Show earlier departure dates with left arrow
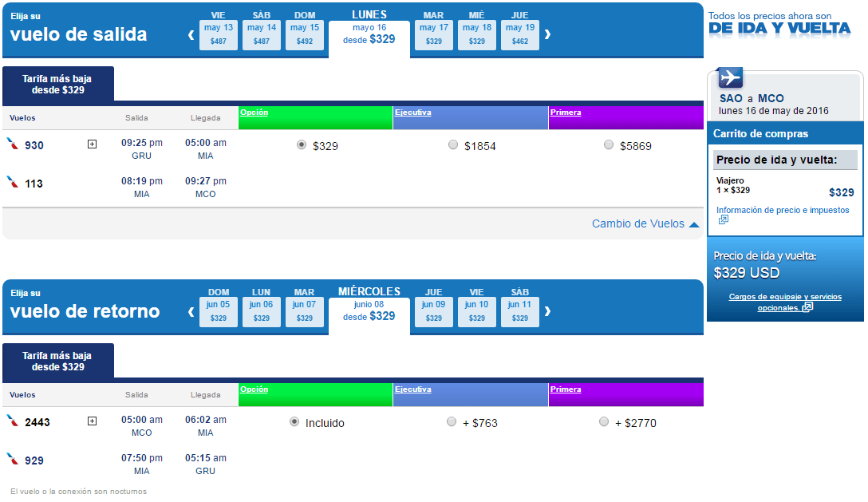The width and height of the screenshot is (868, 502). 191,35
